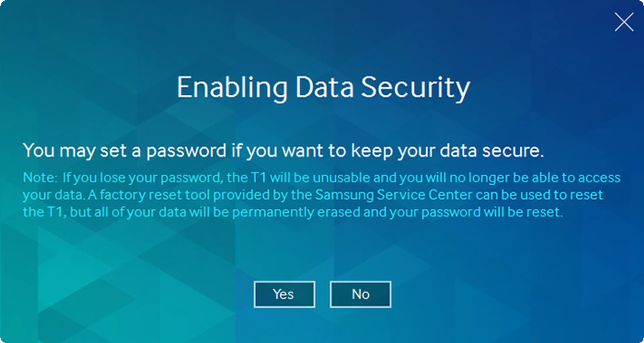Click the word "Security" in the heading
Viewport: 644px width, 343px height.
click(415, 87)
